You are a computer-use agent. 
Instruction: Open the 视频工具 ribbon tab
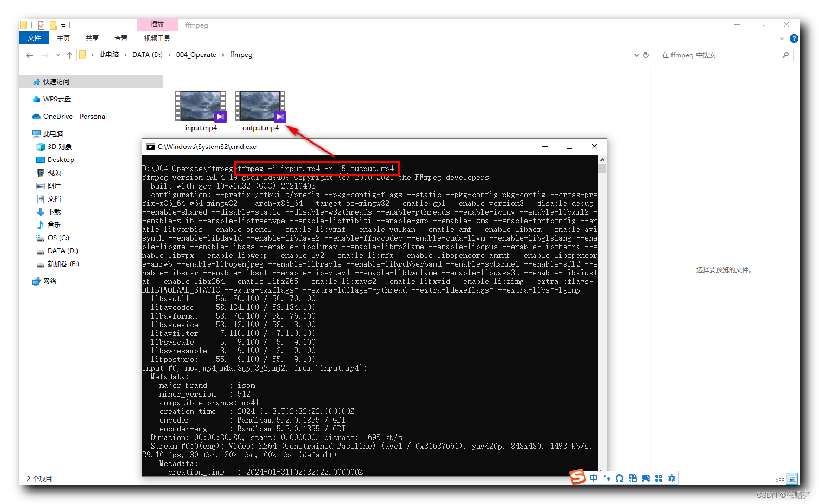[157, 38]
